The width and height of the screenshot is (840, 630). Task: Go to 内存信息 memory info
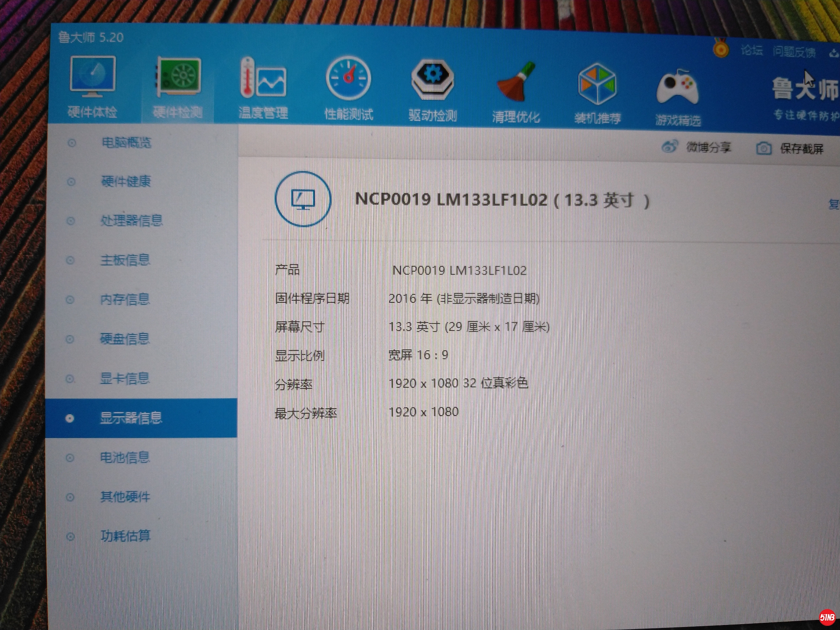click(x=125, y=299)
